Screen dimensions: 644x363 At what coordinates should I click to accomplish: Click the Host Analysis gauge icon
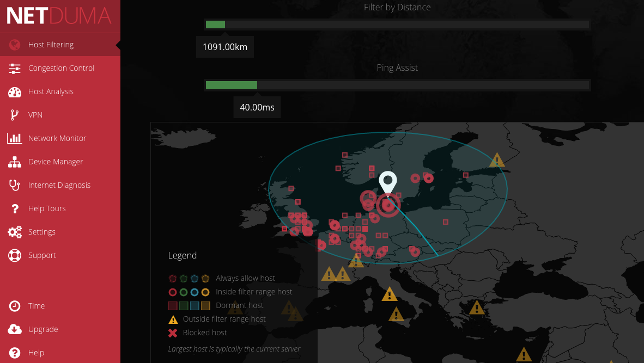tap(15, 92)
